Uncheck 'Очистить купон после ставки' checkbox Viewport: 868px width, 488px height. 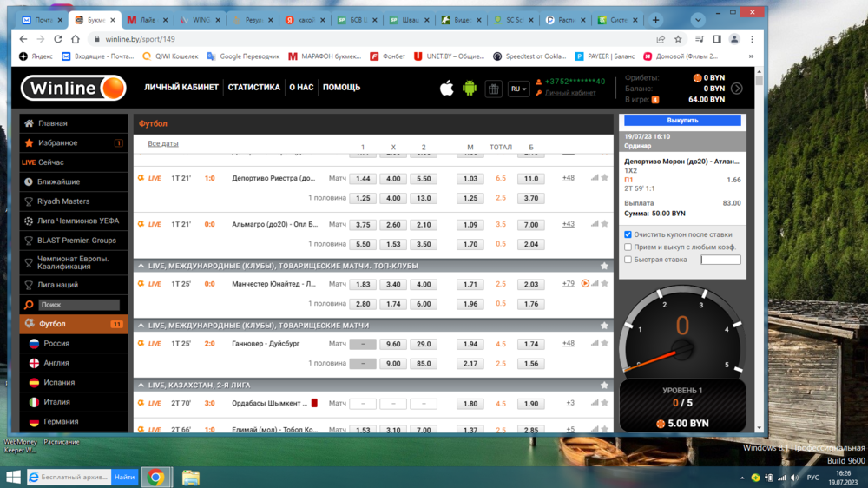(628, 234)
